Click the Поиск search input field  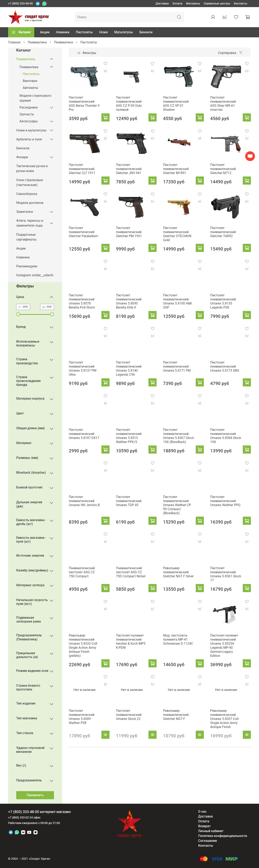tap(125, 17)
